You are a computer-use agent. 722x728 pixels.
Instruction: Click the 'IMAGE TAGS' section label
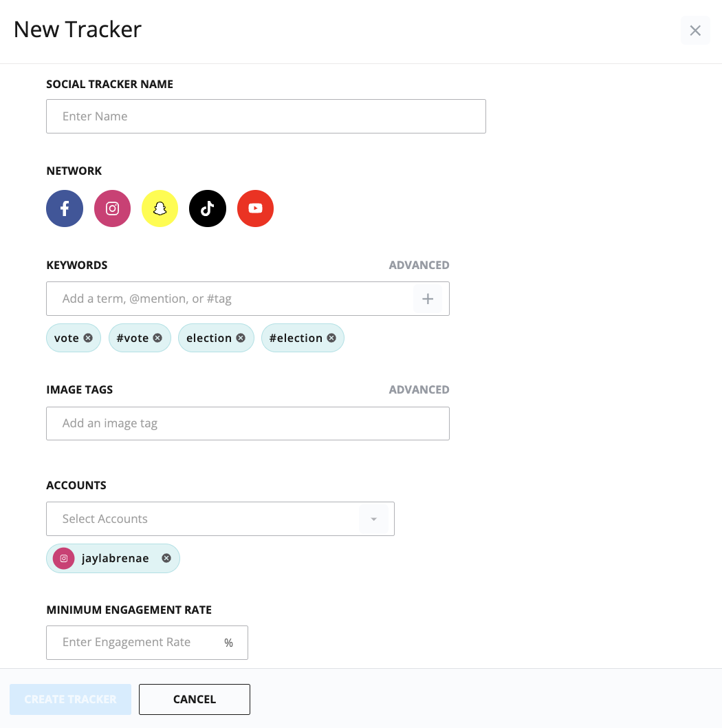tap(79, 389)
